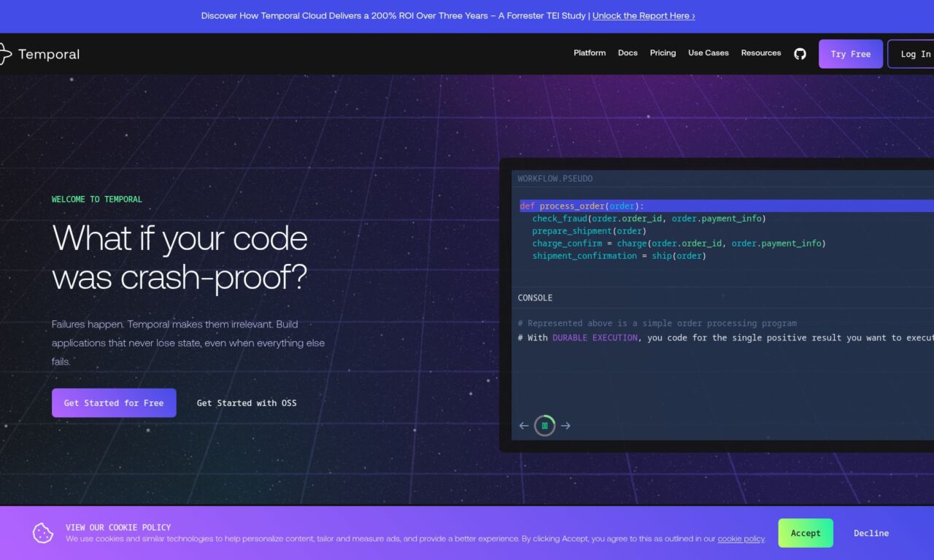Screen dimensions: 934x560
Task: Click VIEW OUR COOKIE POLICY heading
Action: pyautogui.click(x=118, y=527)
